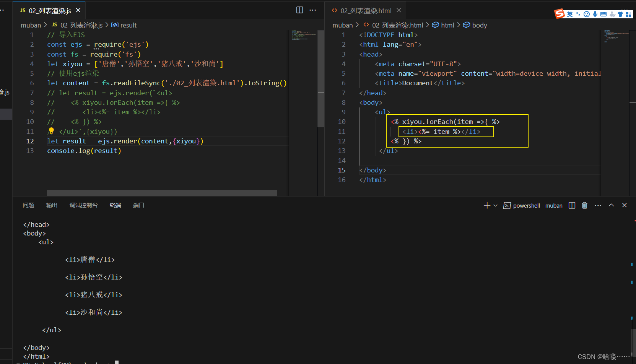This screenshot has height=364, width=636.
Task: Select the powershell - muban terminal
Action: pos(533,205)
